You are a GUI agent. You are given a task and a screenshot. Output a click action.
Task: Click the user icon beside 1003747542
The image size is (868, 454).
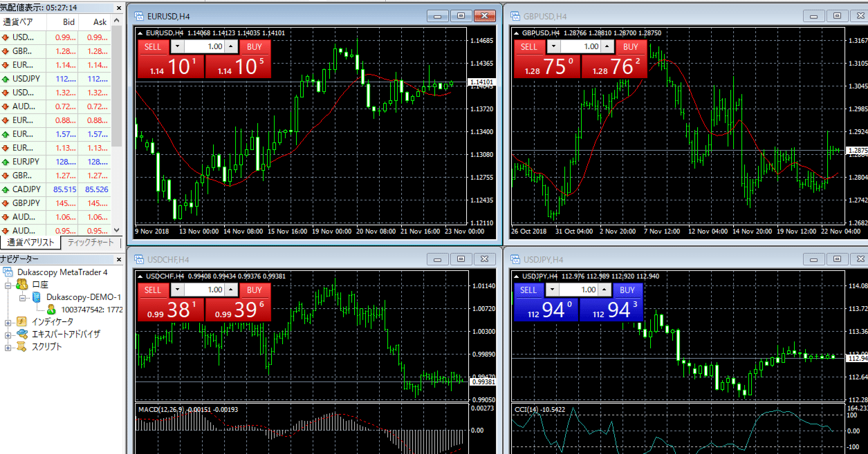pos(51,310)
